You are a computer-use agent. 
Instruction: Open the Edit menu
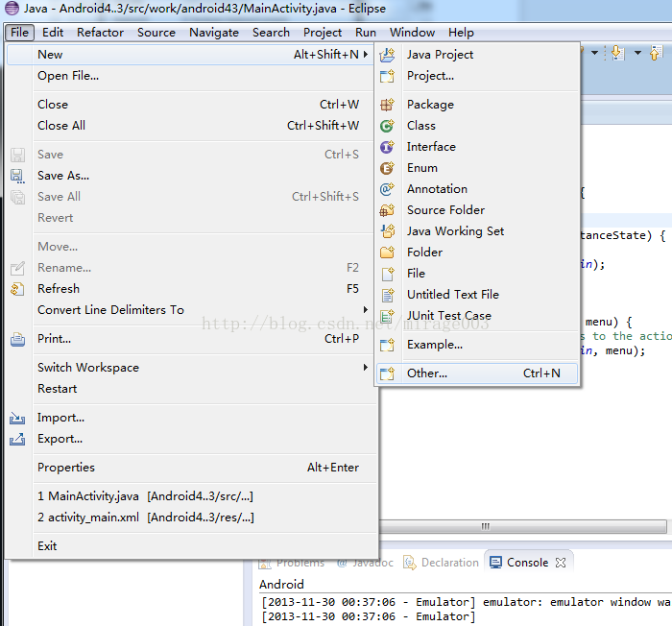[53, 32]
